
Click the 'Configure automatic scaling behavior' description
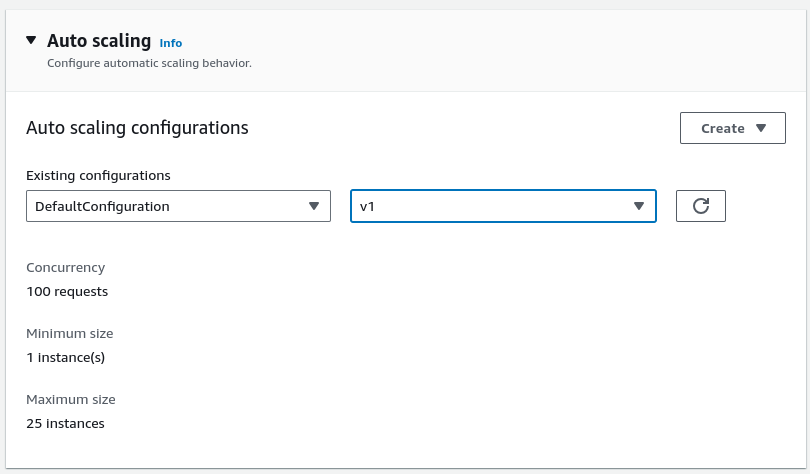click(x=150, y=63)
